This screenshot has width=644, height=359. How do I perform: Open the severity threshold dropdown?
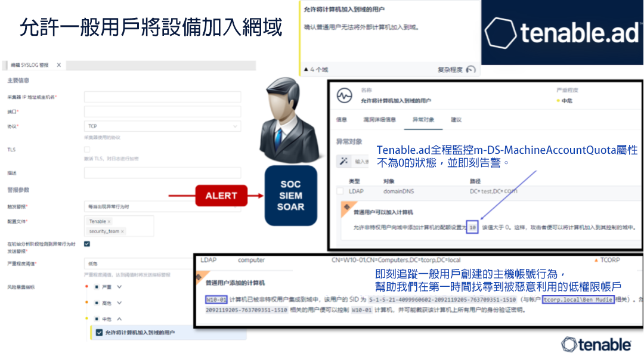(x=138, y=264)
